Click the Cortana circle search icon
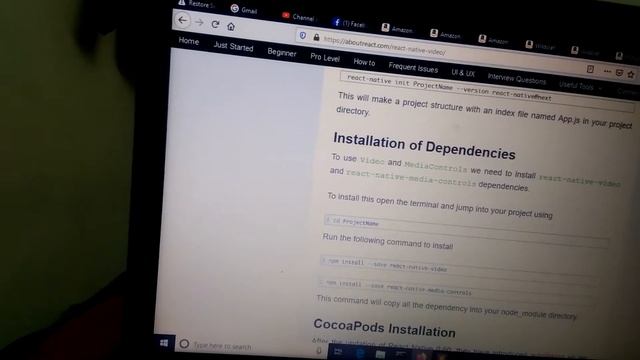This screenshot has width=640, height=360. [x=184, y=344]
